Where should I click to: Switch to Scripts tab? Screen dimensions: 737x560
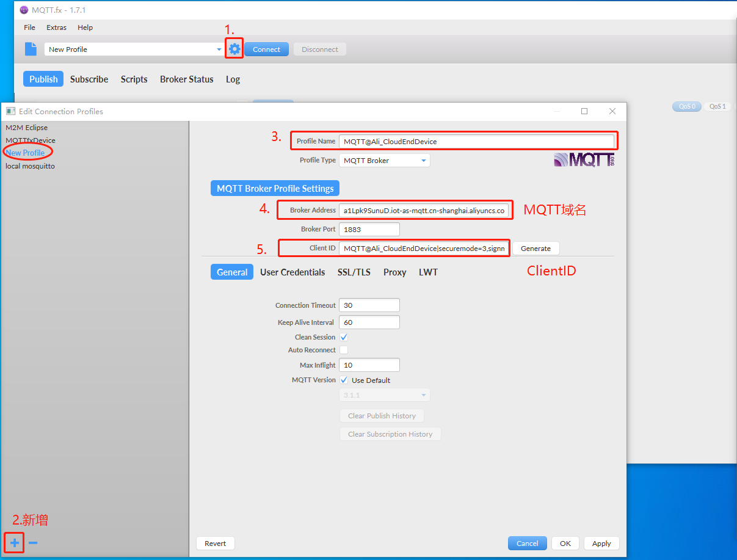click(134, 79)
